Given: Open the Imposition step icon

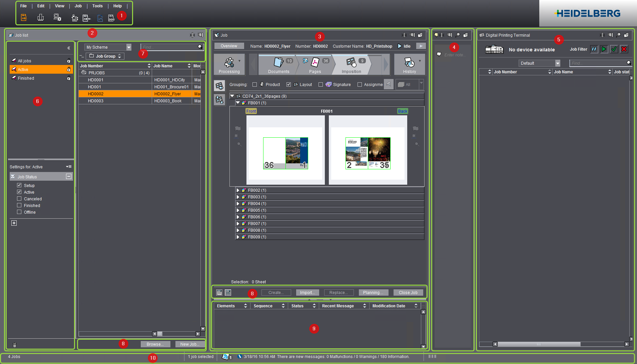Looking at the screenshot, I should click(351, 62).
